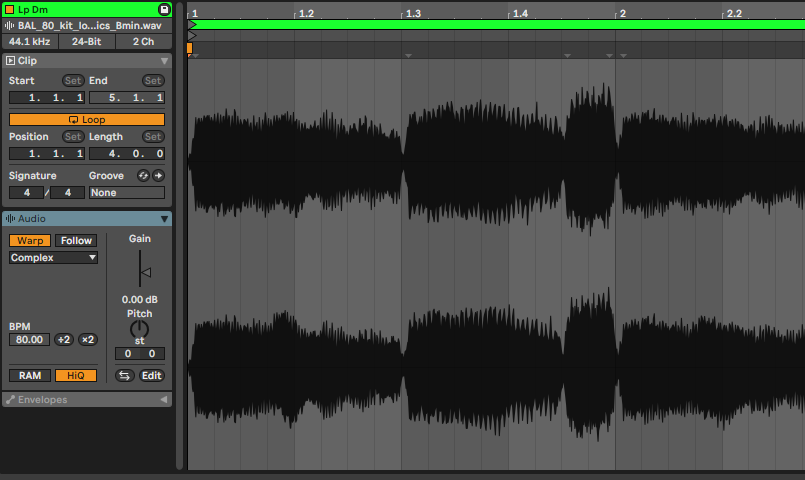
Task: Click the Signature numerator field
Action: coord(27,193)
